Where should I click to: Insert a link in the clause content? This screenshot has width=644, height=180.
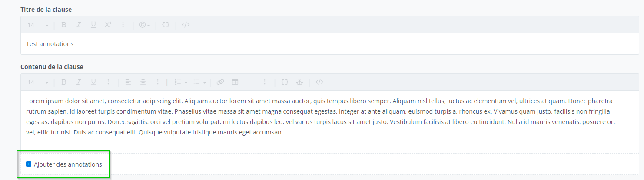click(x=220, y=82)
